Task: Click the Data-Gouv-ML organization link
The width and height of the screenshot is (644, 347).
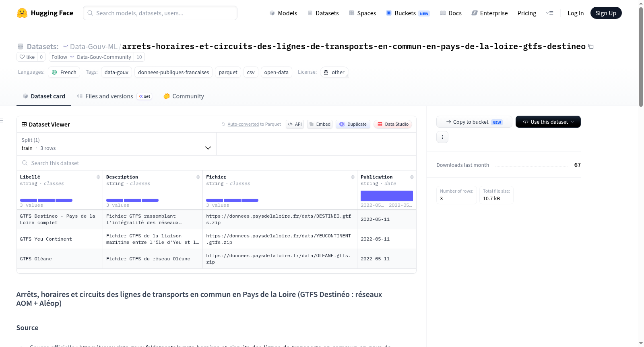Action: (x=93, y=46)
